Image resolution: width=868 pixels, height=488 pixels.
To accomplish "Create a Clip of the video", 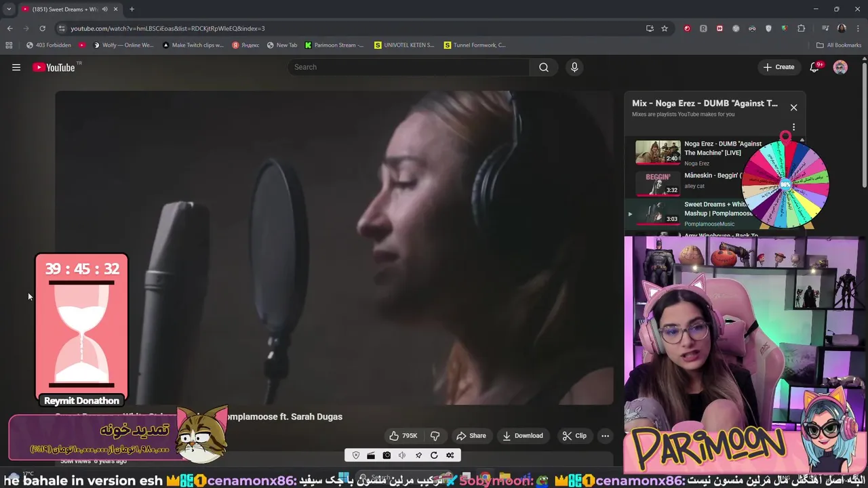I will pos(574,436).
